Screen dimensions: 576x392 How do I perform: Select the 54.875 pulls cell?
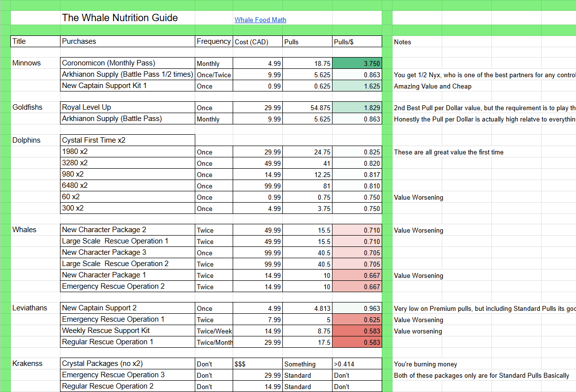point(307,107)
